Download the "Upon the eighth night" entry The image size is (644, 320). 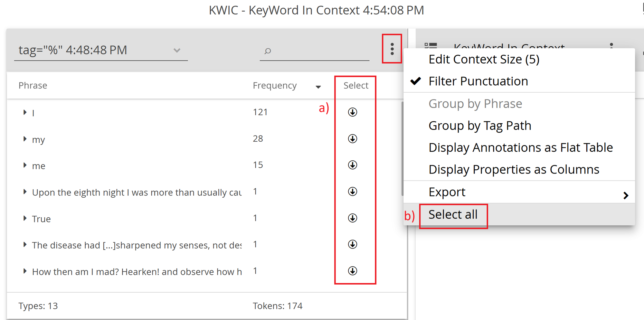pyautogui.click(x=353, y=192)
